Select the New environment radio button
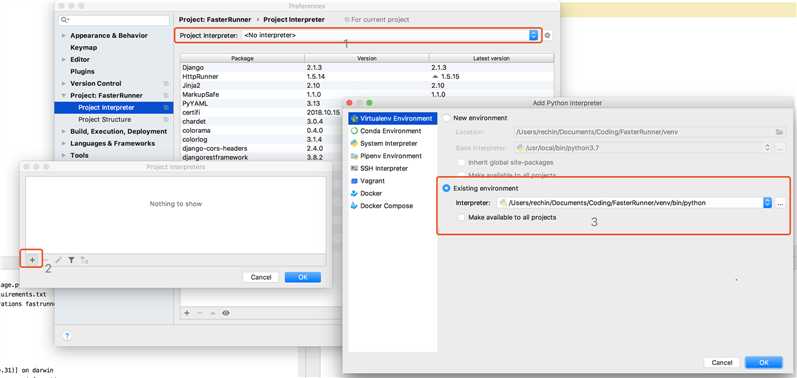The height and width of the screenshot is (378, 797). coord(446,118)
